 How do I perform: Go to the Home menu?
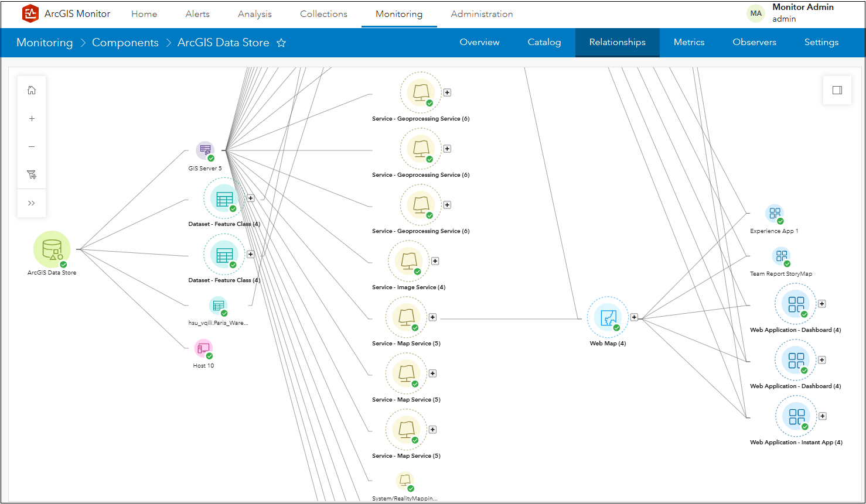tap(144, 14)
